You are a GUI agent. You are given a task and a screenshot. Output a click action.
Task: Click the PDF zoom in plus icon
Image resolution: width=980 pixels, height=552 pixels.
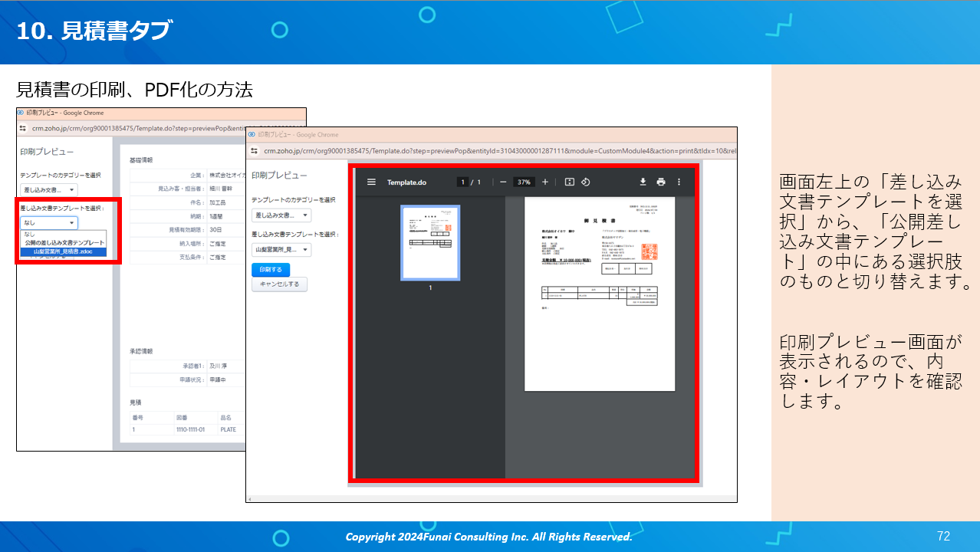(545, 182)
